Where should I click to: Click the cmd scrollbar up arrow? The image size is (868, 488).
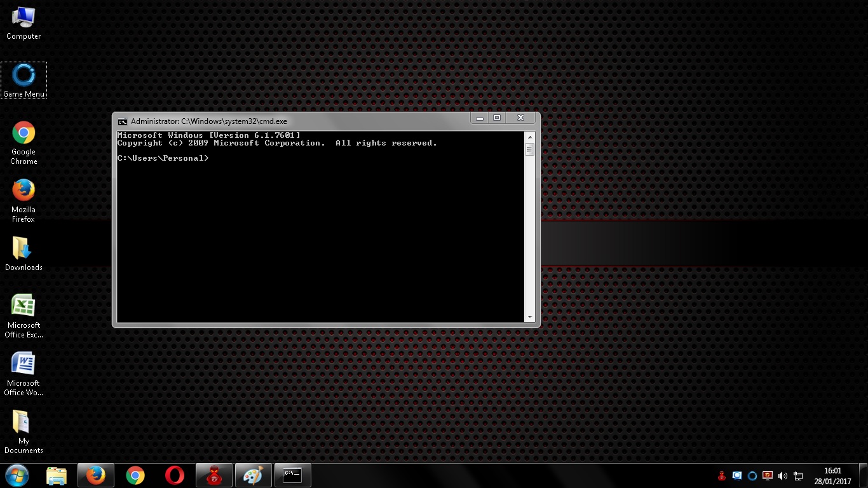pos(529,137)
